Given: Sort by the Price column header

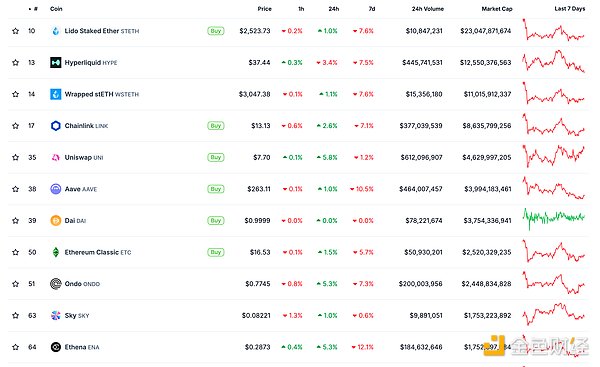Looking at the screenshot, I should [x=264, y=9].
